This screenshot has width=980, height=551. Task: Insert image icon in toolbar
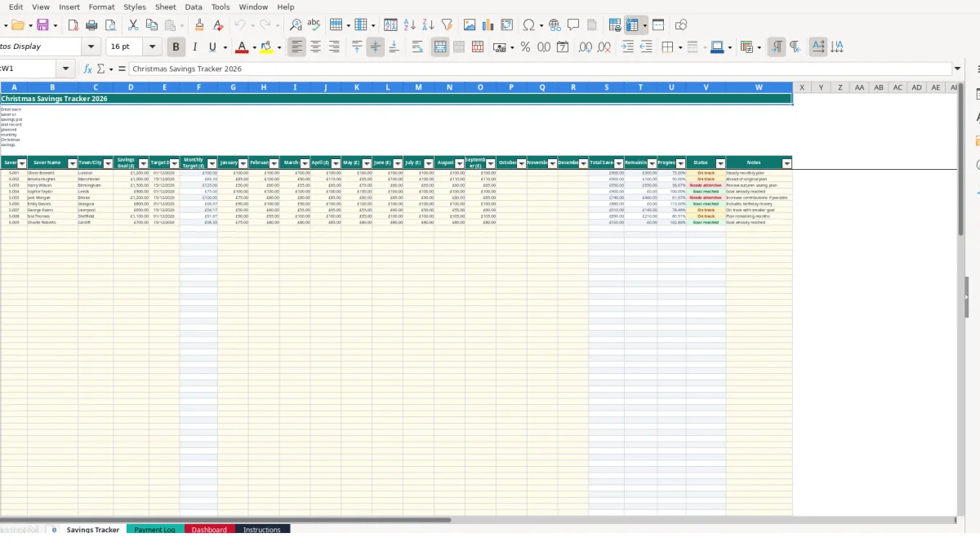tap(470, 25)
